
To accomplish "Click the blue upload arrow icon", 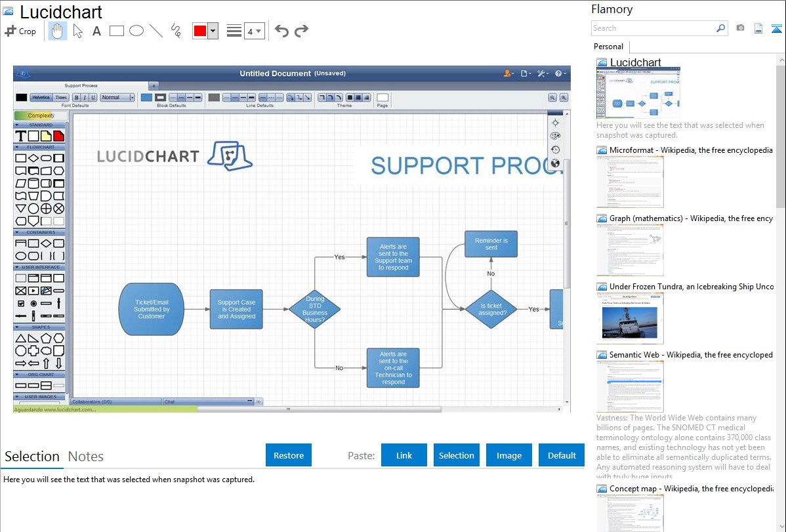I will (776, 28).
